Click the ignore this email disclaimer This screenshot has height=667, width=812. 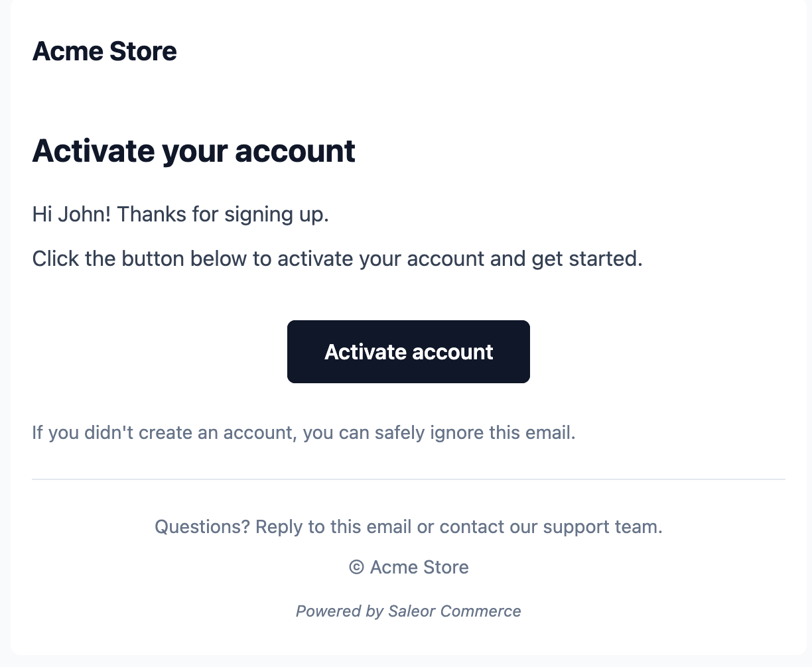click(x=304, y=433)
